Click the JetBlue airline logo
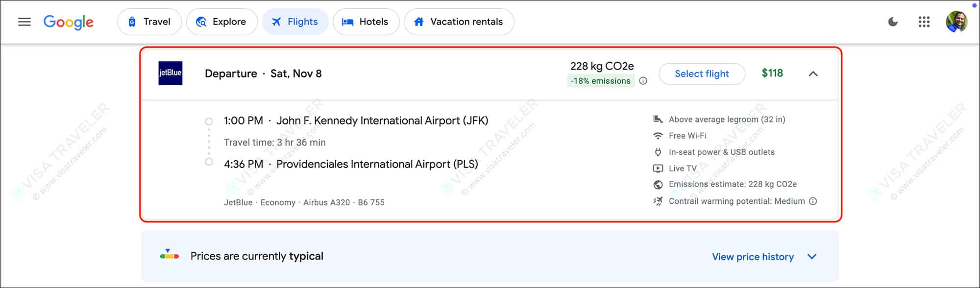 171,73
